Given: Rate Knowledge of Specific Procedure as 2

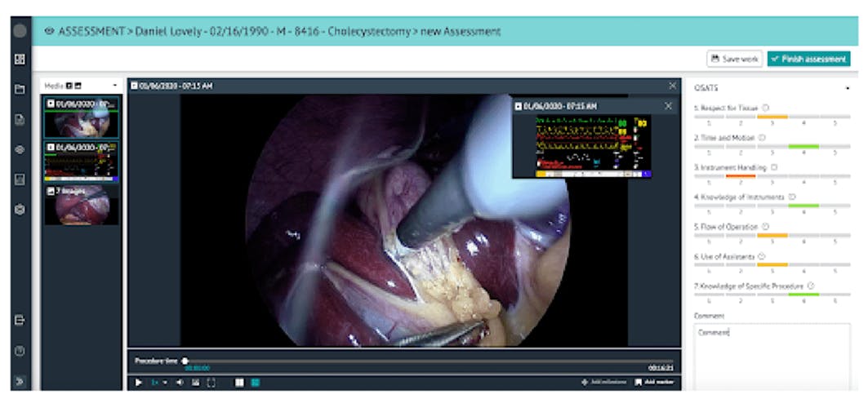Looking at the screenshot, I should [741, 295].
